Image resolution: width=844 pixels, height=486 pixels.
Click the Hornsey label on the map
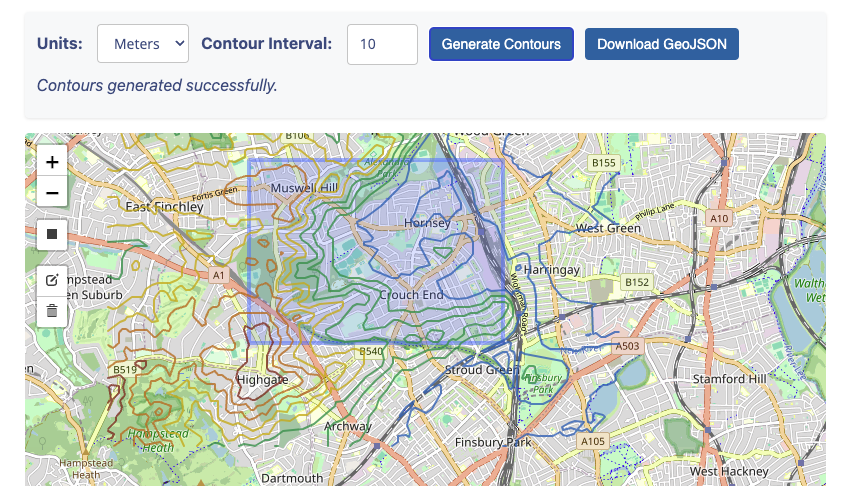pos(427,223)
